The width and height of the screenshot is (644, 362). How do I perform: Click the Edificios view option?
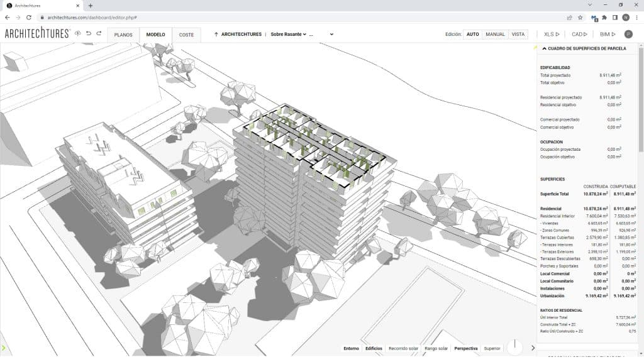pyautogui.click(x=374, y=349)
